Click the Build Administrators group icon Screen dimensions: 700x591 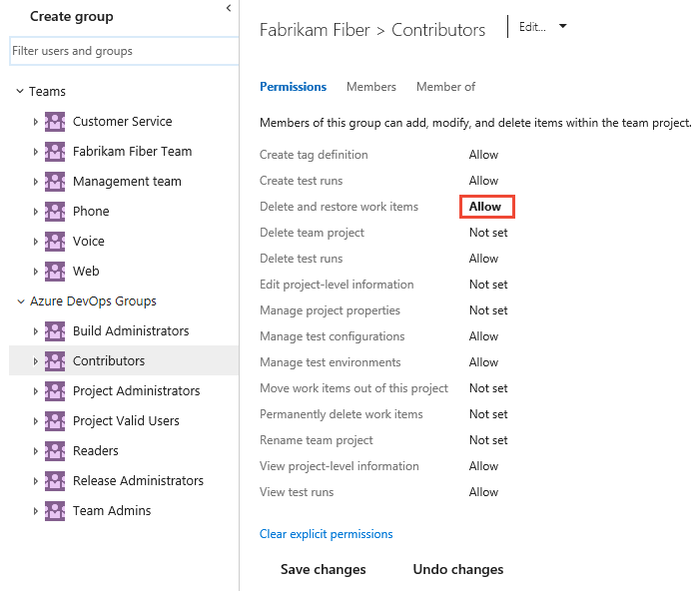click(x=55, y=331)
